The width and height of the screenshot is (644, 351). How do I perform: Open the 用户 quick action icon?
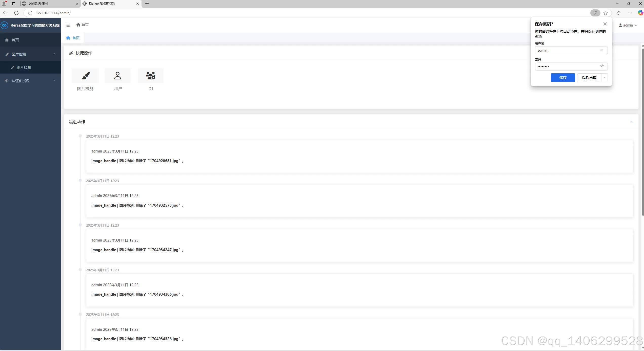click(118, 76)
